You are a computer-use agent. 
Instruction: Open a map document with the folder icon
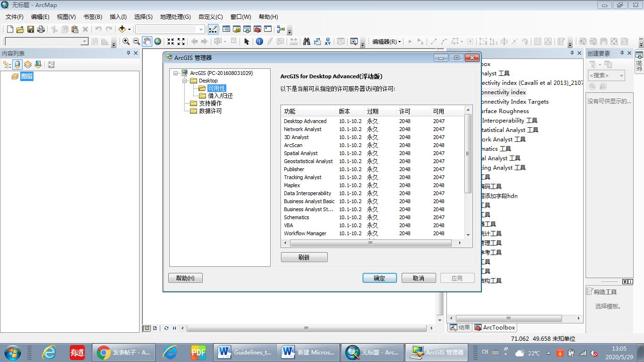tap(20, 29)
